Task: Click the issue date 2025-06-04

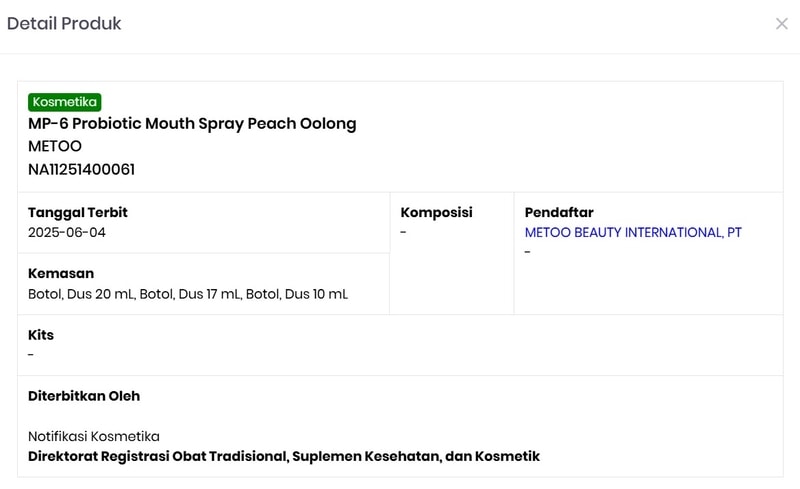Action: [x=67, y=233]
